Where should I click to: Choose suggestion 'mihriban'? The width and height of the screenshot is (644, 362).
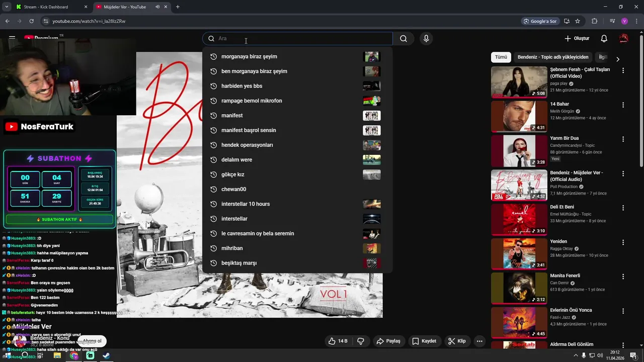tap(297, 248)
